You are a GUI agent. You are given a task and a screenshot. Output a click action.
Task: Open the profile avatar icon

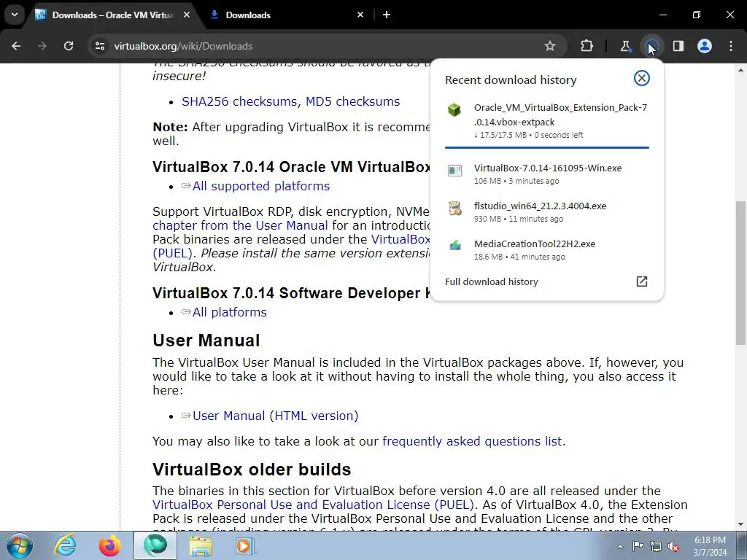[x=705, y=46]
